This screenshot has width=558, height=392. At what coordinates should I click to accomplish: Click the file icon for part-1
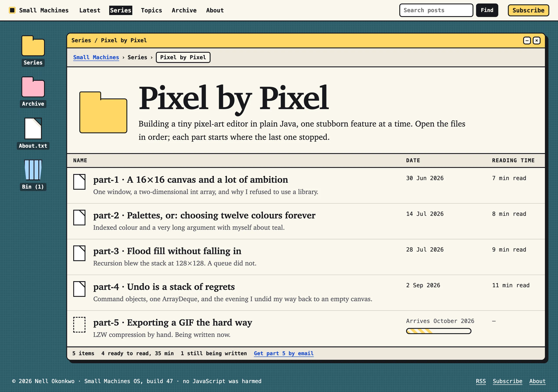(x=79, y=182)
